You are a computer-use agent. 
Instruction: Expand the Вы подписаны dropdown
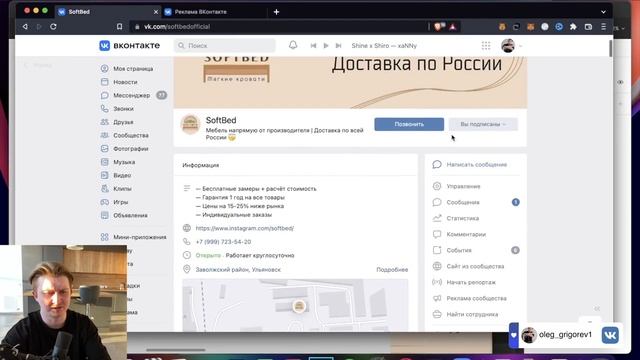(483, 124)
